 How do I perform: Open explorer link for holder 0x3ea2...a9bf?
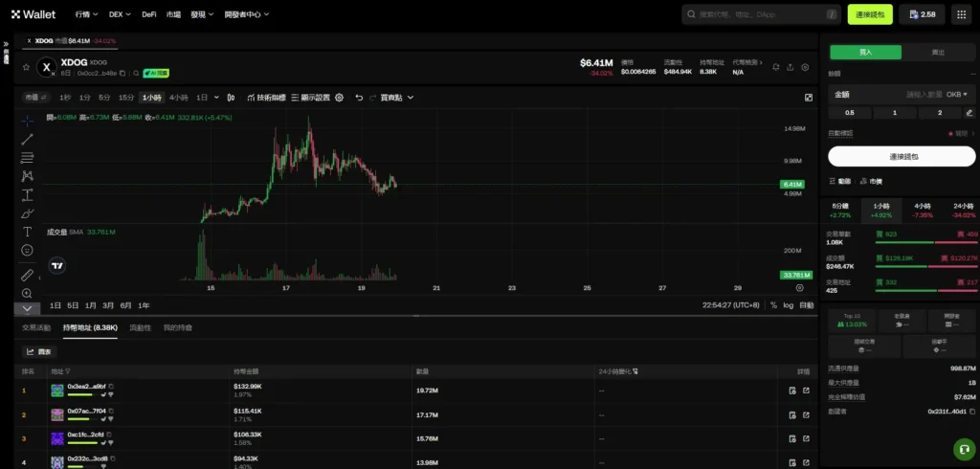click(x=806, y=391)
